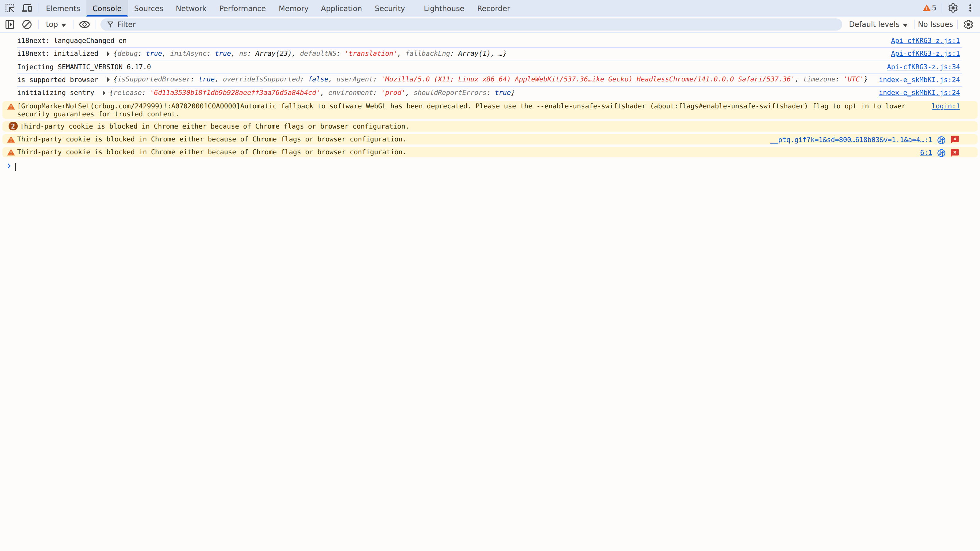Open the 6:1 source link
The height and width of the screenshot is (551, 980).
926,152
